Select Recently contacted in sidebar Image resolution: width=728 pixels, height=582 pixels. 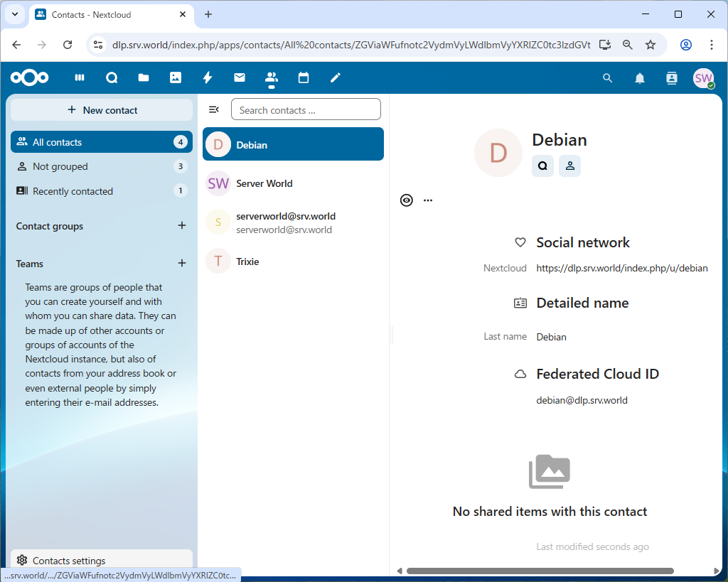73,191
